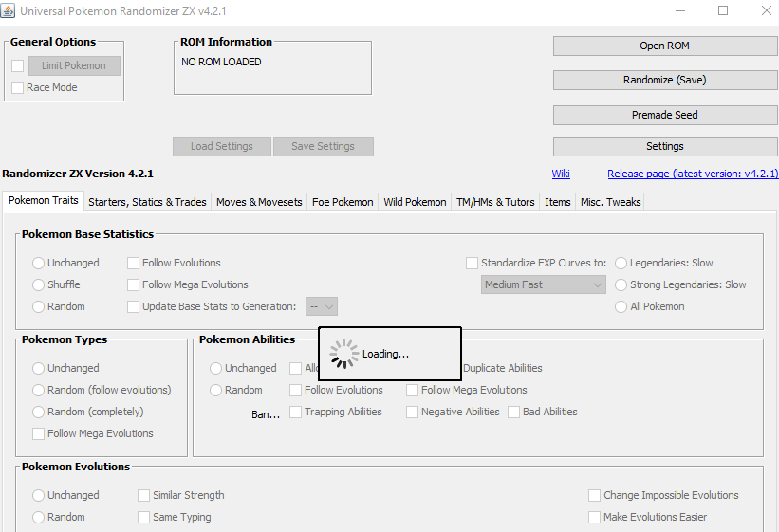Check Bad Abilities ban option
The width and height of the screenshot is (779, 532).
(x=513, y=412)
